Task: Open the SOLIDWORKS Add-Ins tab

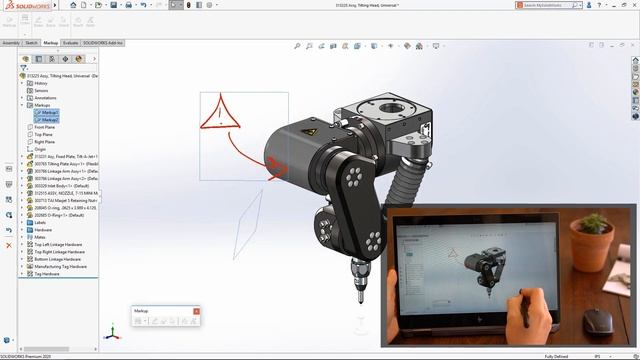Action: (102, 43)
